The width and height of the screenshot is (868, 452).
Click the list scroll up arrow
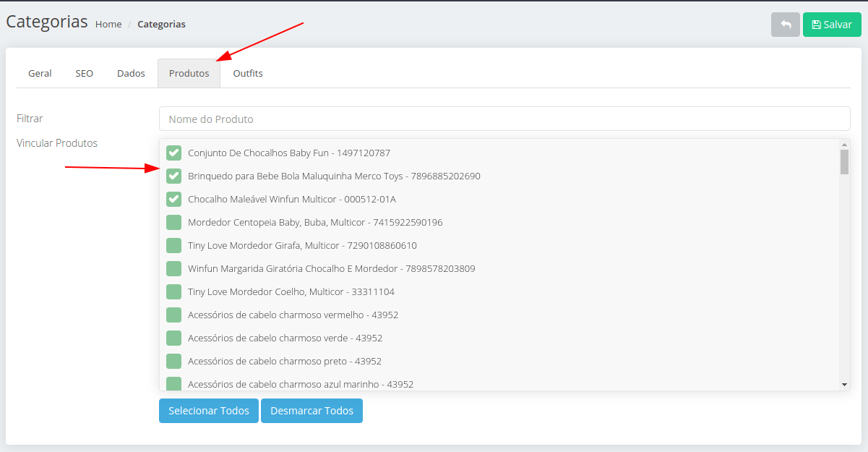pyautogui.click(x=844, y=144)
